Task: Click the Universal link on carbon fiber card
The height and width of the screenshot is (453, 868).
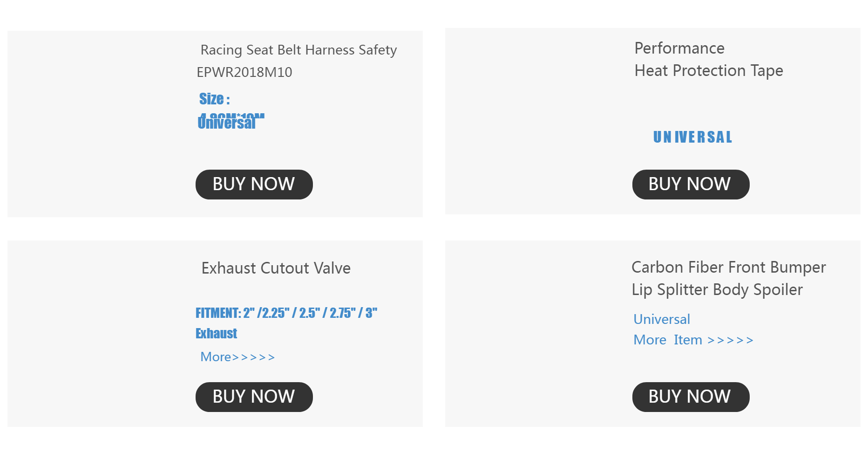Action: 662,319
